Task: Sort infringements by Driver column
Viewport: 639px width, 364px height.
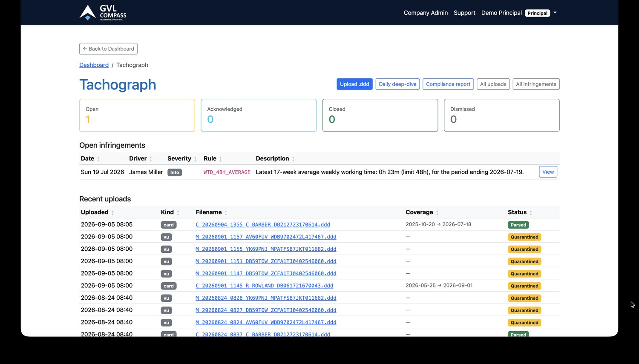Action: pos(141,158)
